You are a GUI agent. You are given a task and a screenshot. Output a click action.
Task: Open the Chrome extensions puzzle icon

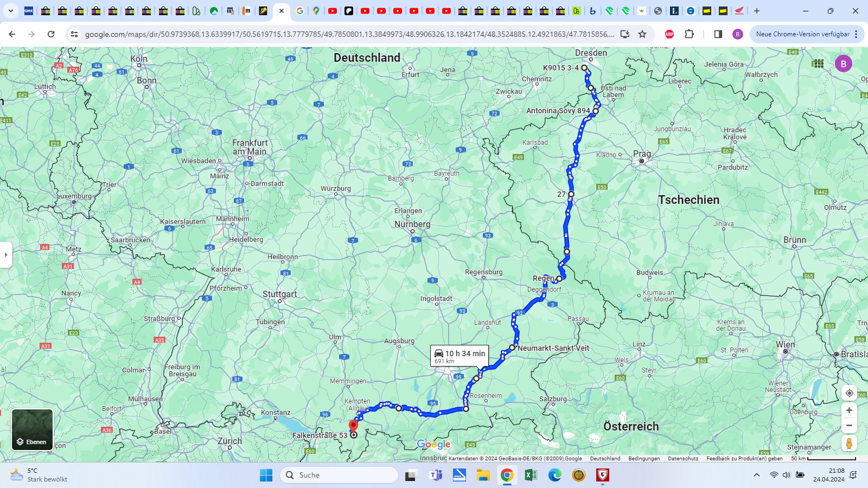(689, 34)
